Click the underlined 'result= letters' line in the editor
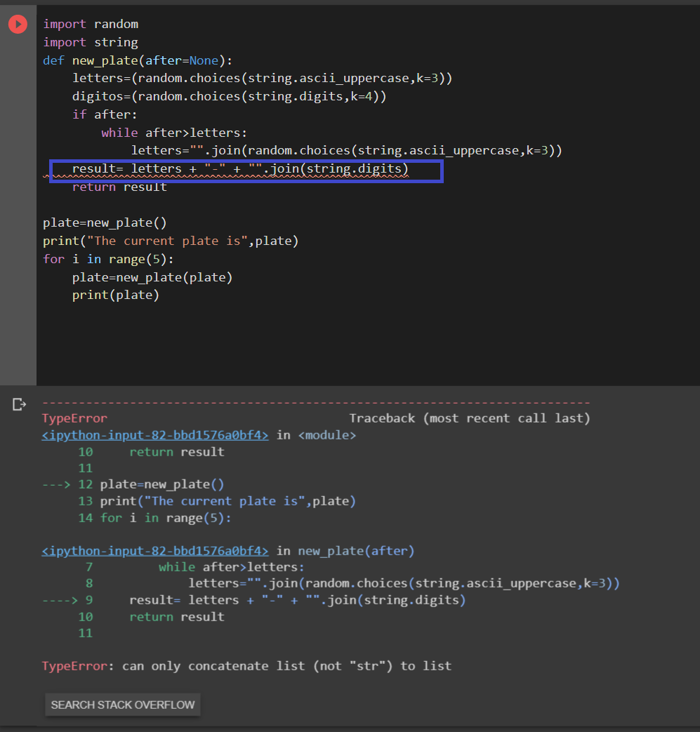700x732 pixels. tap(240, 169)
